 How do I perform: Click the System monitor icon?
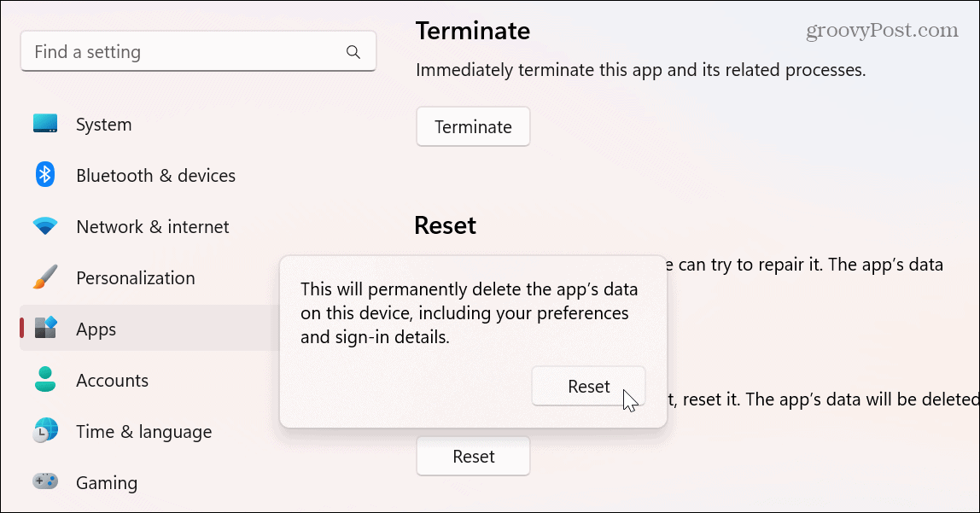pos(45,124)
